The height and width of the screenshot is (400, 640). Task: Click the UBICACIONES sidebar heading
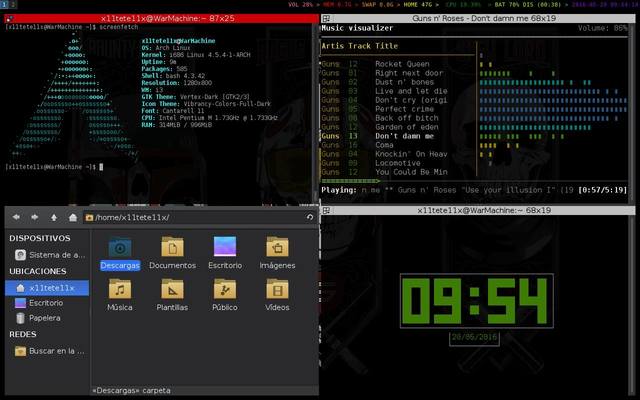point(38,271)
